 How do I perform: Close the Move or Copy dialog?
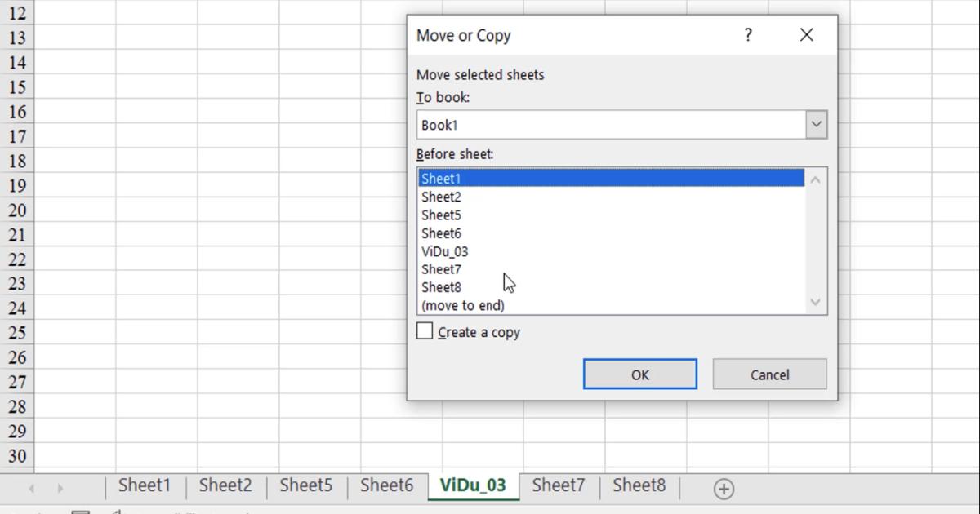tap(805, 35)
